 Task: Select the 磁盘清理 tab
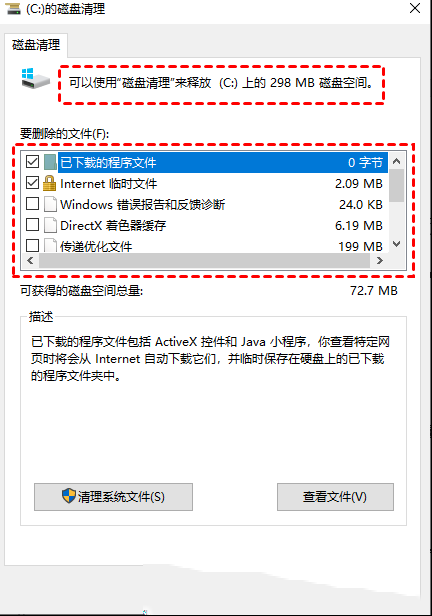point(36,45)
